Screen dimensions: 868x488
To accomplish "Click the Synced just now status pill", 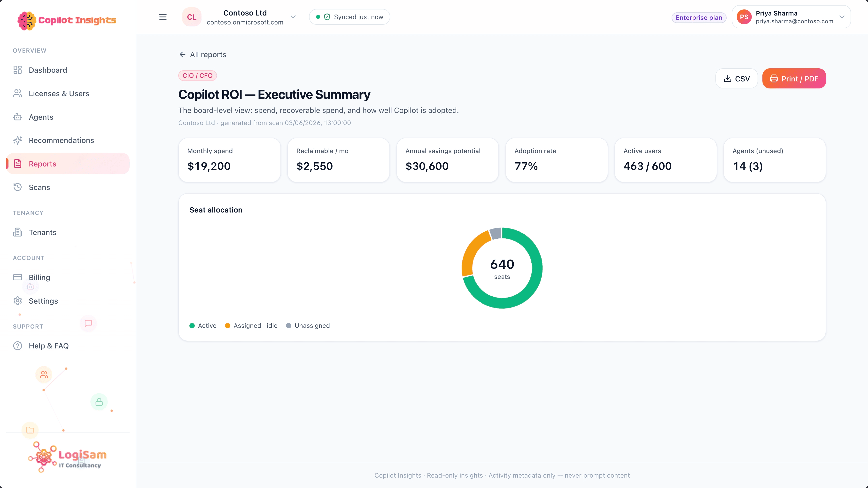I will 349,17.
